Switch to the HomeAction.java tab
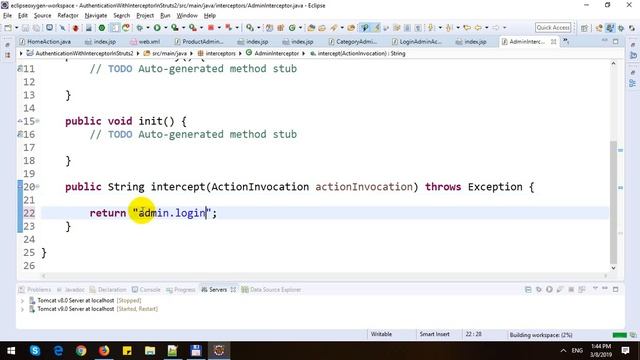This screenshot has width=640, height=360. pyautogui.click(x=45, y=42)
